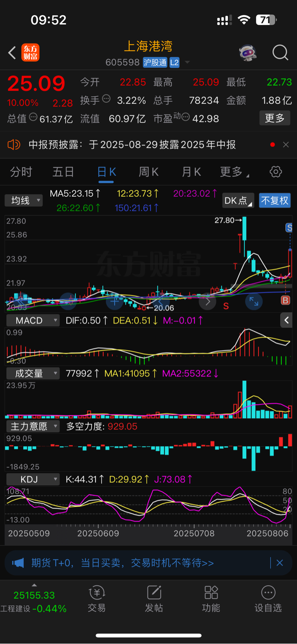Tap the info icon next to 总值

[33, 117]
